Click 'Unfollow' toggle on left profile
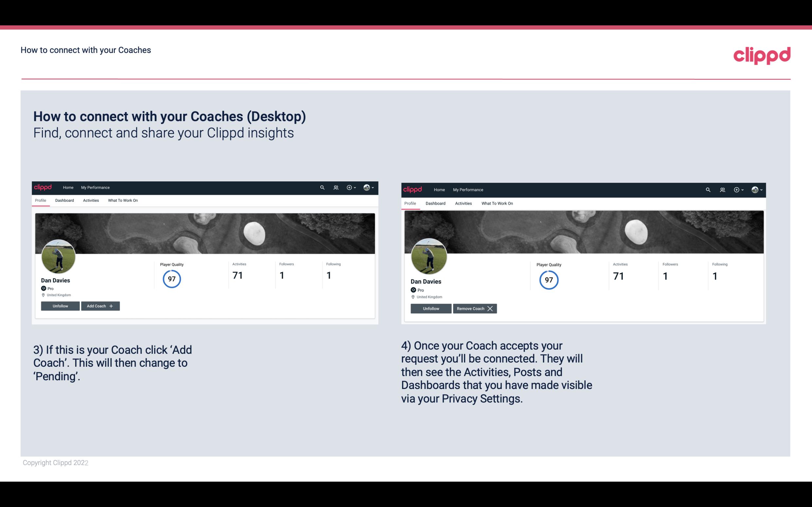 pyautogui.click(x=60, y=306)
